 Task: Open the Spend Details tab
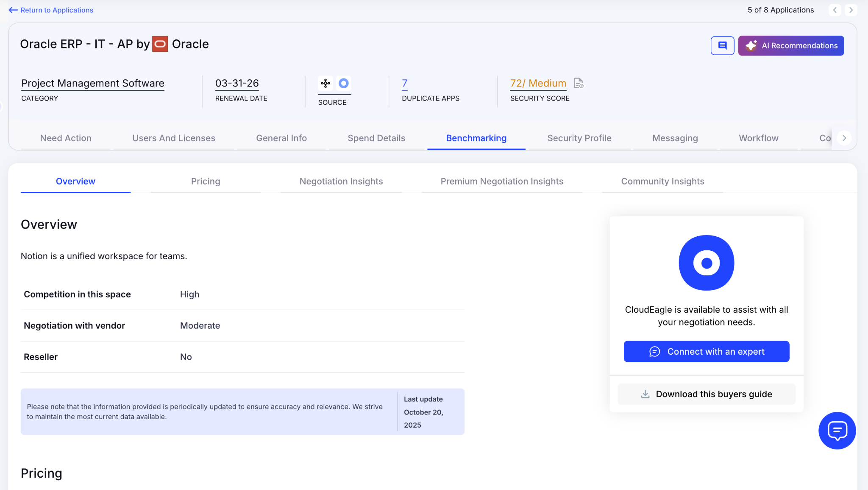pyautogui.click(x=376, y=138)
